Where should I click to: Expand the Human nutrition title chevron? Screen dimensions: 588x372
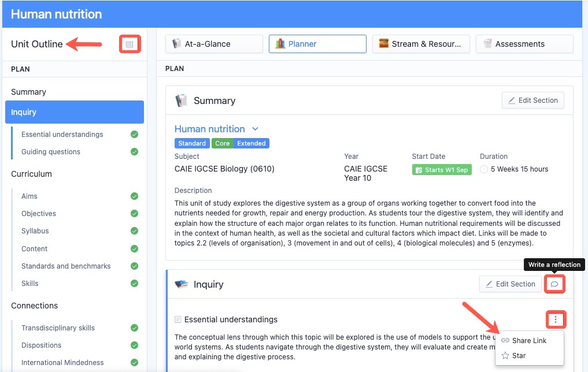point(255,129)
